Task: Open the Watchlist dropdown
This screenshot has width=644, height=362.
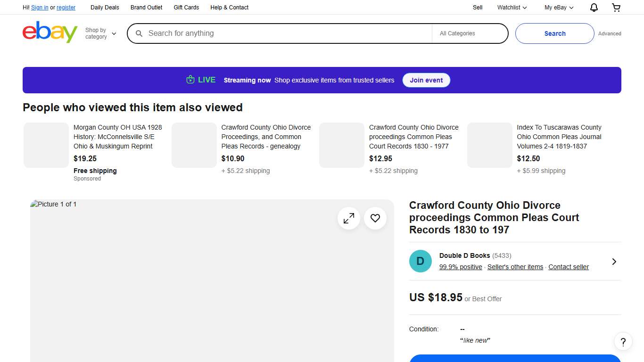Action: [511, 8]
